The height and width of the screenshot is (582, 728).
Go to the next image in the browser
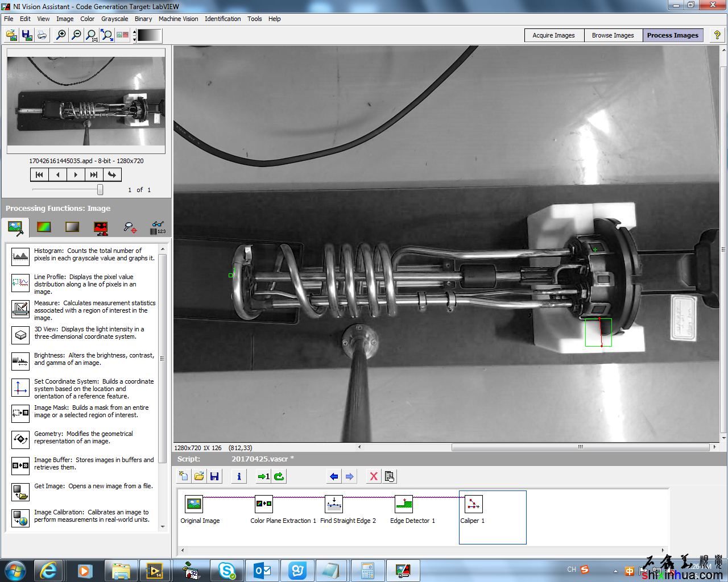pyautogui.click(x=76, y=174)
